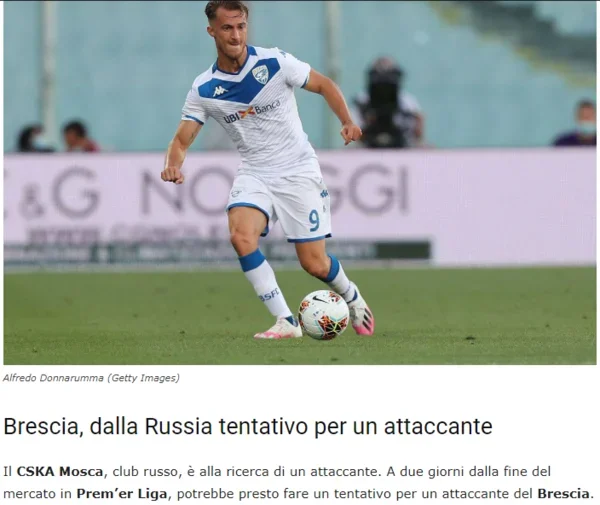The width and height of the screenshot is (600, 505).
Task: Click the Kappa logo on the jersey
Action: [x=220, y=91]
